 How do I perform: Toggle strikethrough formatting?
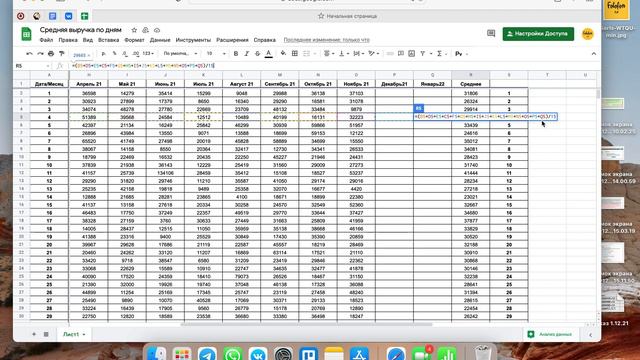(x=257, y=53)
